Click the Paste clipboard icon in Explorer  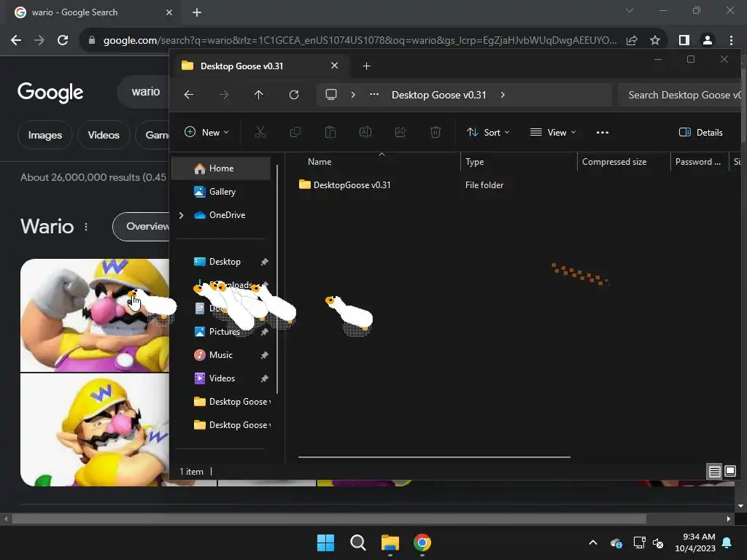click(330, 133)
